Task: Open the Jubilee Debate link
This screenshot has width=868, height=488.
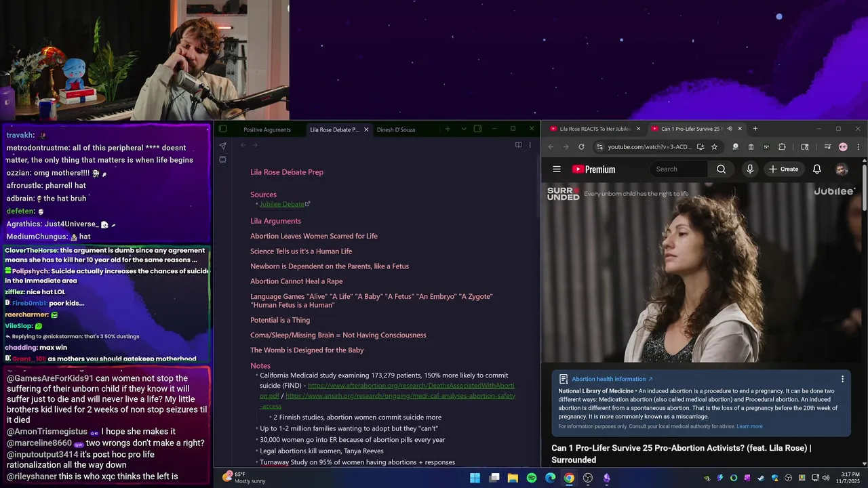Action: (x=282, y=204)
